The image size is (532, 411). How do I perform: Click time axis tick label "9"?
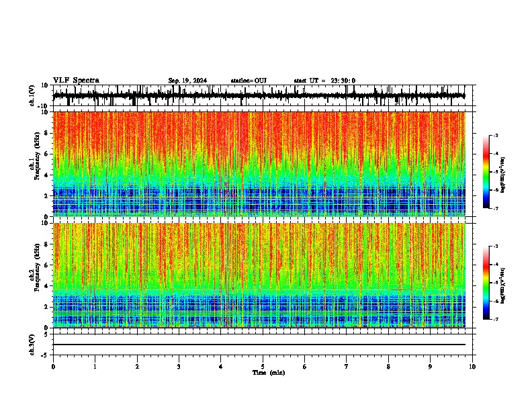point(430,367)
